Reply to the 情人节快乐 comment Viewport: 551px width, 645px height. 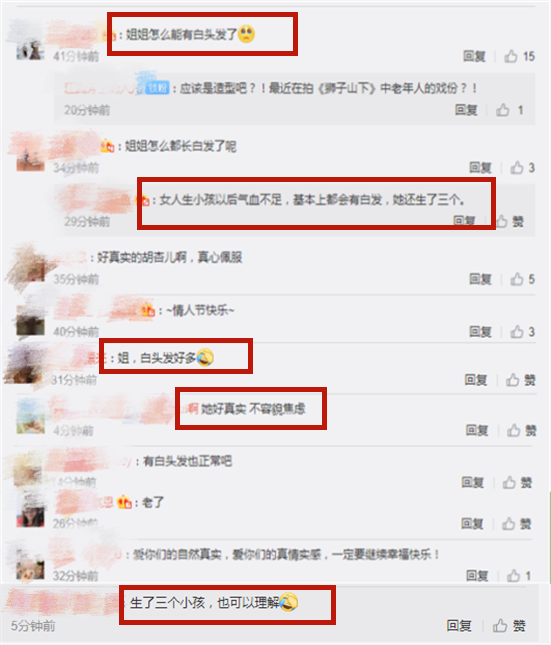click(480, 332)
